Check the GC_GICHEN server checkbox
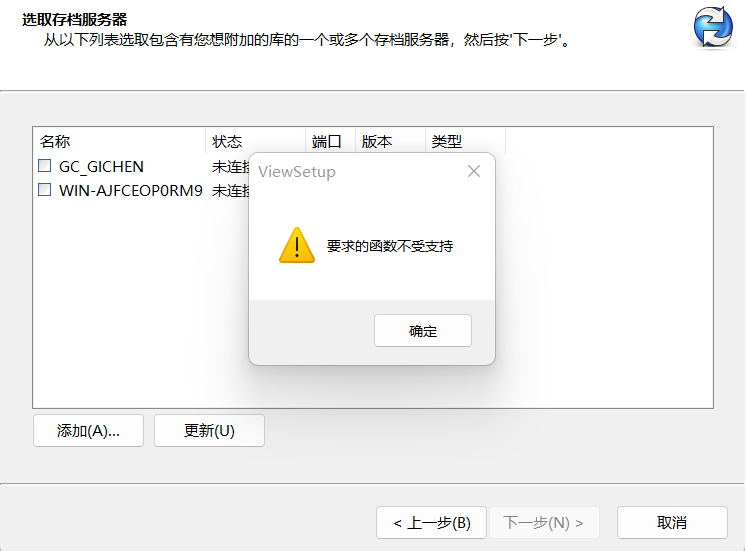Viewport: 746px width, 551px height. click(x=44, y=166)
